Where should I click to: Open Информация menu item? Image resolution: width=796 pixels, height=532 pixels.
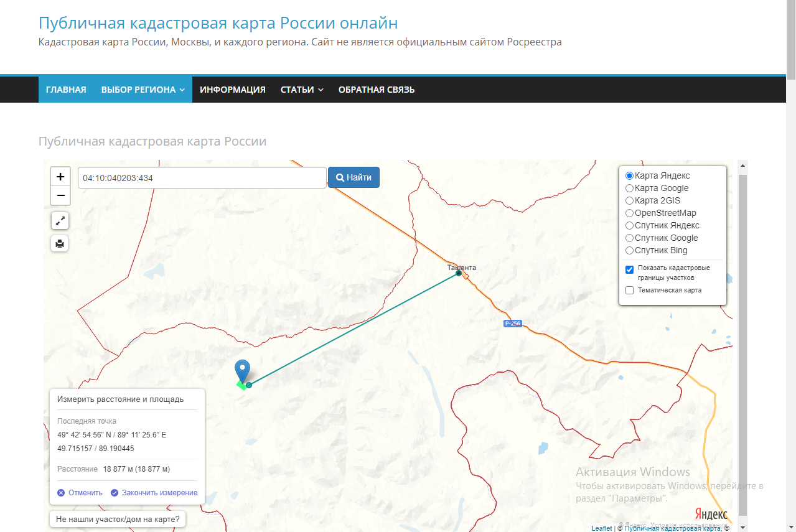233,90
